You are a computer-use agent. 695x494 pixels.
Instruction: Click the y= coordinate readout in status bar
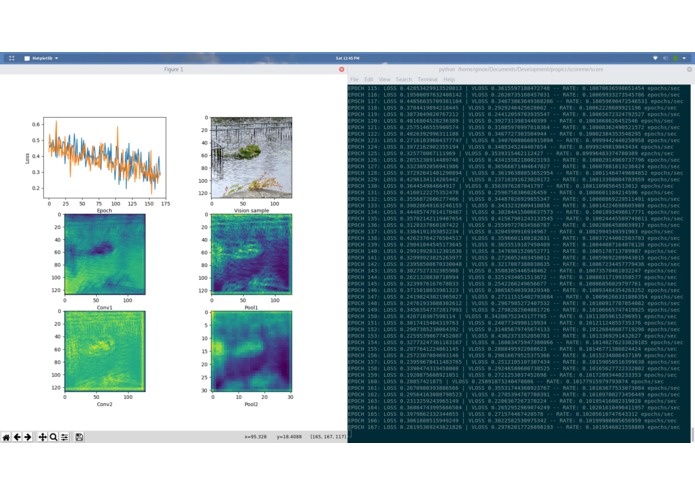click(x=289, y=437)
